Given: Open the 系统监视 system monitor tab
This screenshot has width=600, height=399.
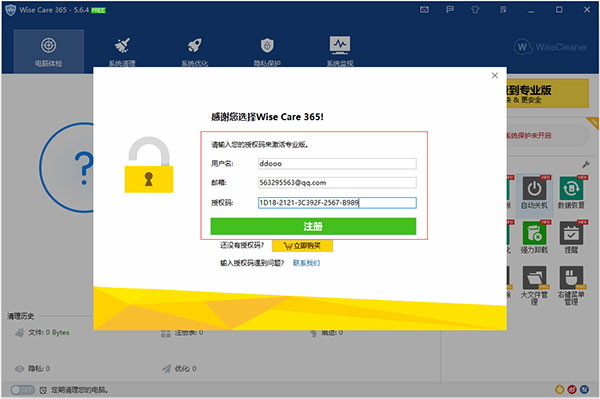Looking at the screenshot, I should (x=340, y=52).
